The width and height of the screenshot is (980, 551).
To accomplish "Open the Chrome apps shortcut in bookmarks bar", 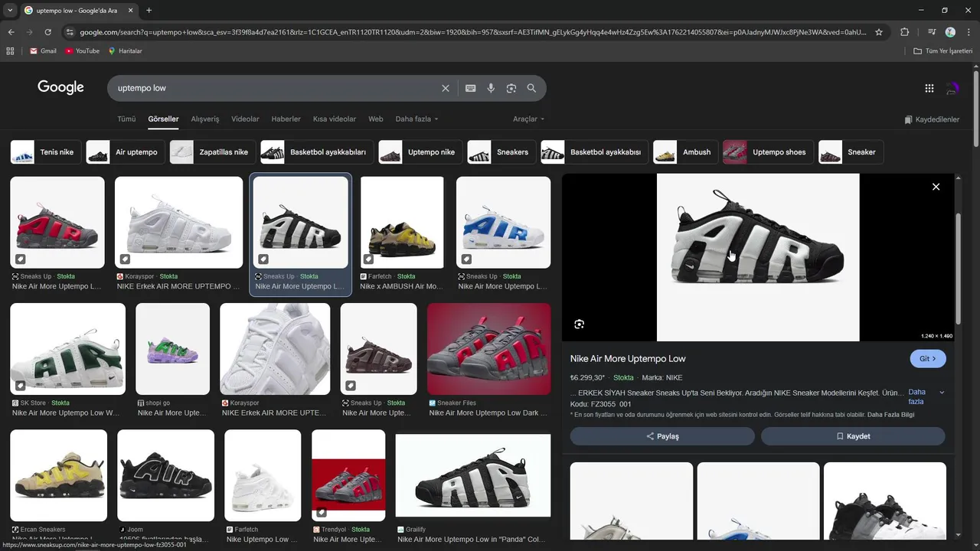I will pyautogui.click(x=10, y=51).
